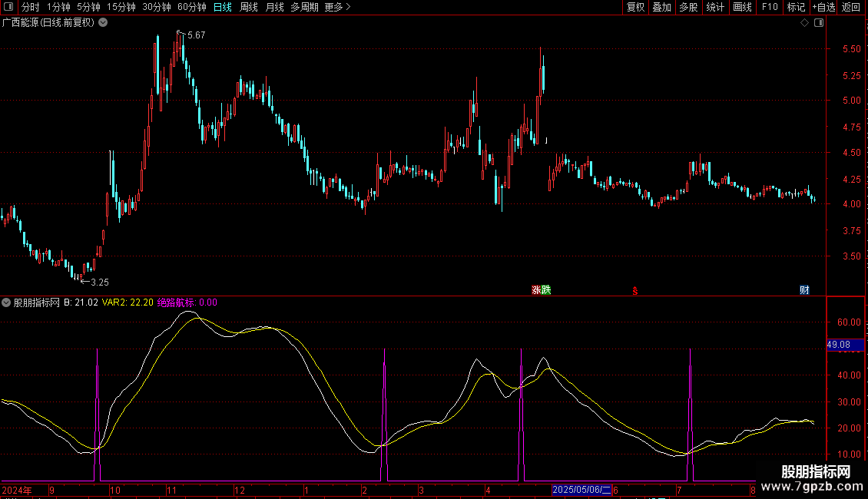The image size is (868, 499).
Task: Click the red S marker on chart
Action: pyautogui.click(x=634, y=291)
